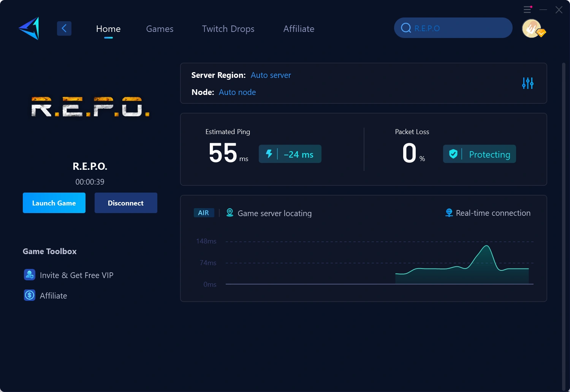
Task: Go back using the left chevron button
Action: click(x=64, y=28)
